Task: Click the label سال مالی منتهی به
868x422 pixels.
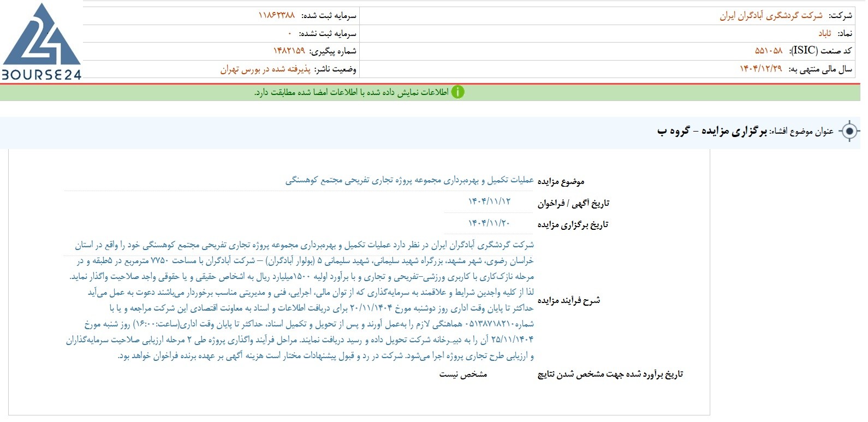Action: [x=819, y=69]
